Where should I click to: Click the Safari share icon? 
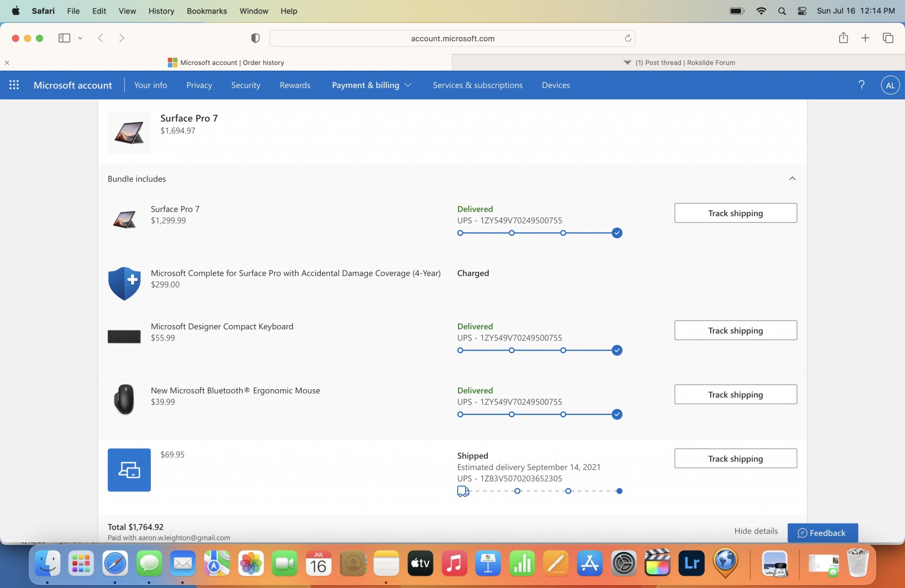point(843,38)
